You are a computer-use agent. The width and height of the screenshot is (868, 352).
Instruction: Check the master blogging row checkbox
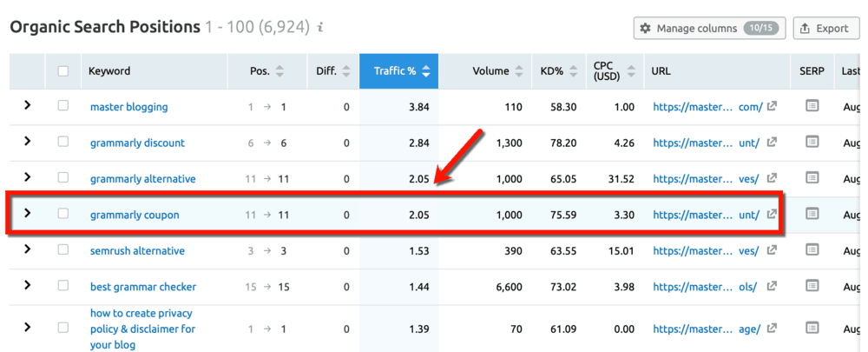[x=63, y=105]
